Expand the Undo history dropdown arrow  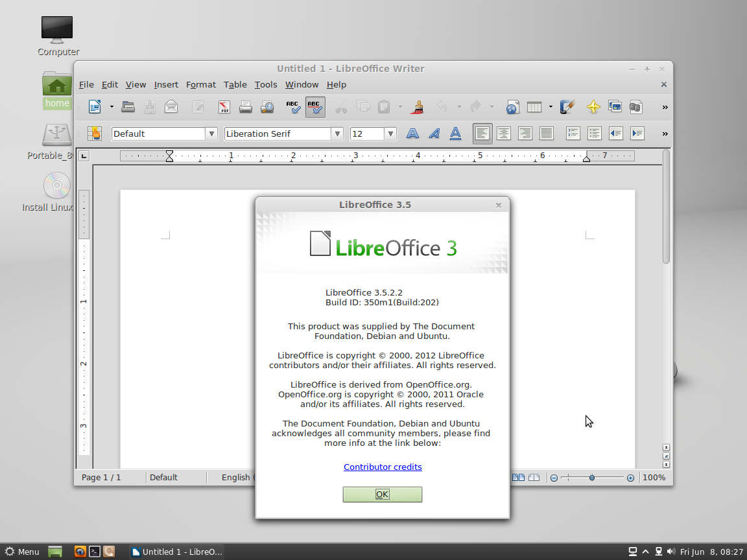(x=459, y=107)
